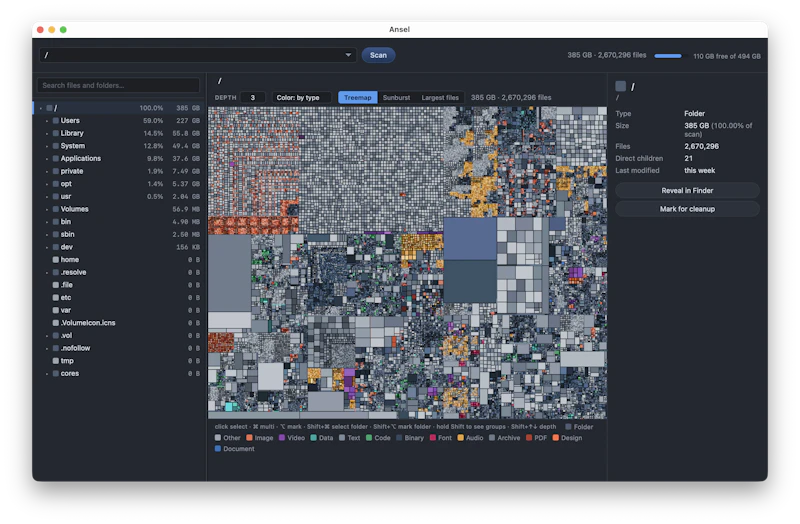Click the Library folder icon in tree

click(x=56, y=133)
